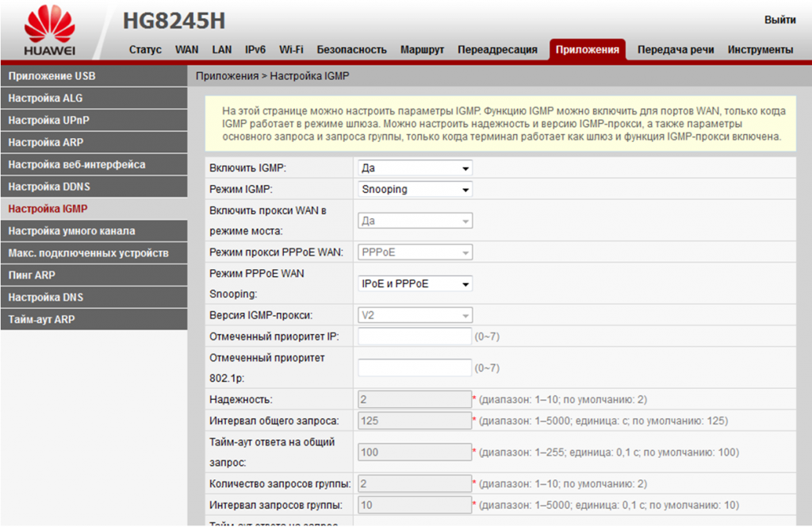This screenshot has height=527, width=812.
Task: Click the Отмеченный приоритет IP field
Action: [415, 337]
